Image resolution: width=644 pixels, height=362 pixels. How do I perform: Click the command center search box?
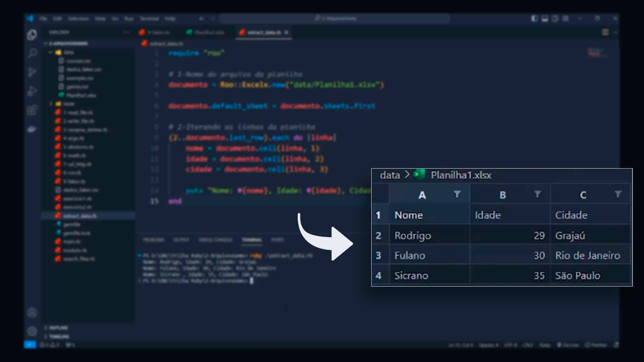point(335,18)
